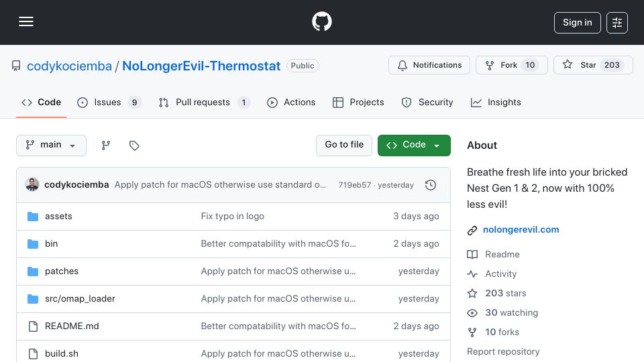644x362 pixels.
Task: Click the Public visibility badge
Action: tap(303, 66)
